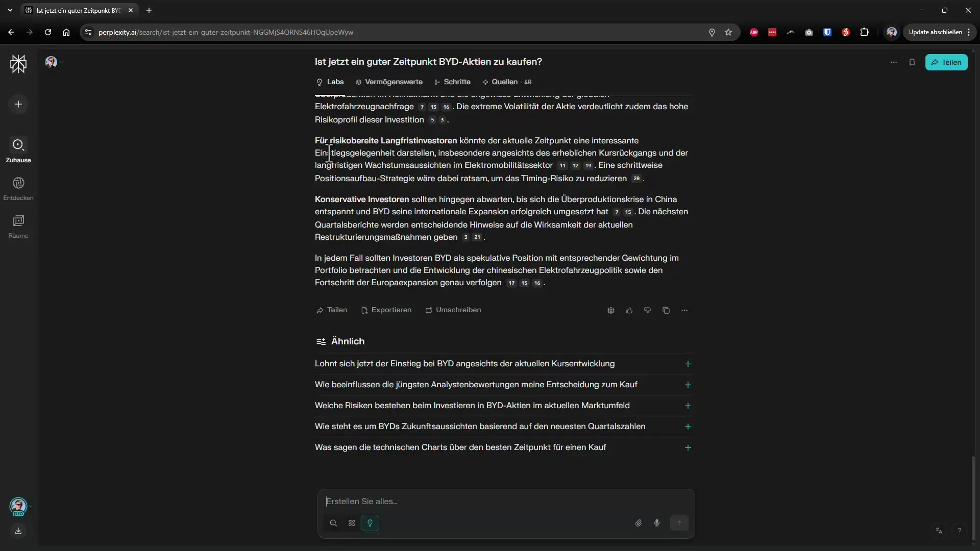Viewport: 980px width, 551px height.
Task: Switch to the Labs tab
Action: point(330,82)
